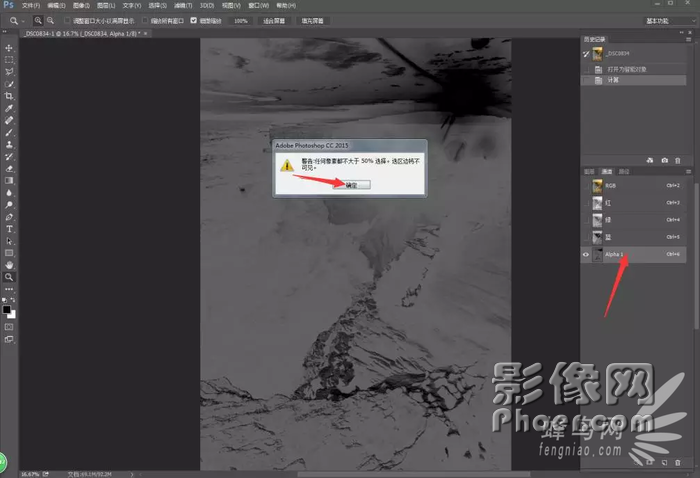Choose Zoom In mode in options bar
This screenshot has width=700, height=478.
(x=38, y=21)
